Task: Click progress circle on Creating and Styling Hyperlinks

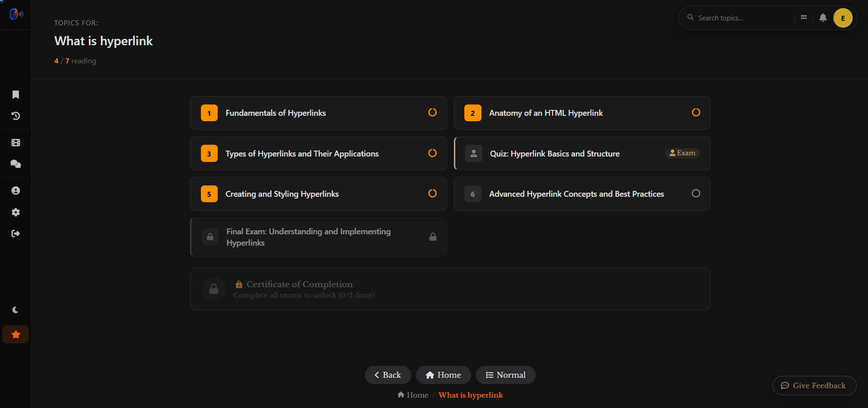Action: click(x=433, y=194)
